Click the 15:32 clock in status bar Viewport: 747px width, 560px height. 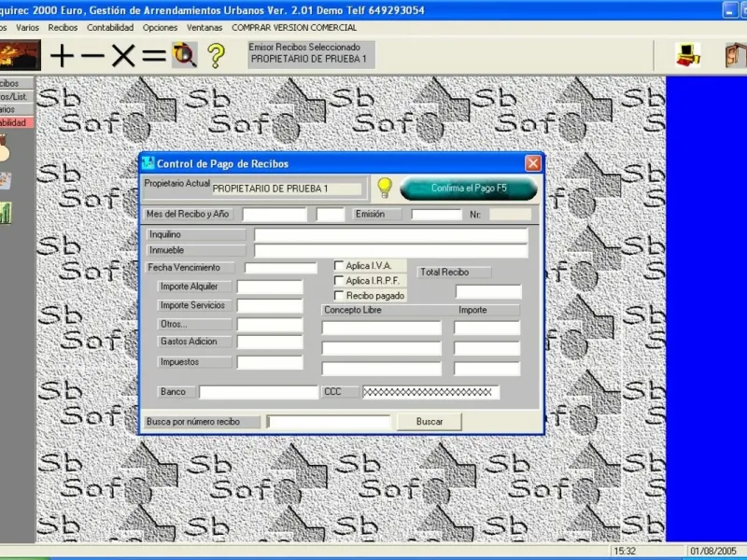pos(625,551)
